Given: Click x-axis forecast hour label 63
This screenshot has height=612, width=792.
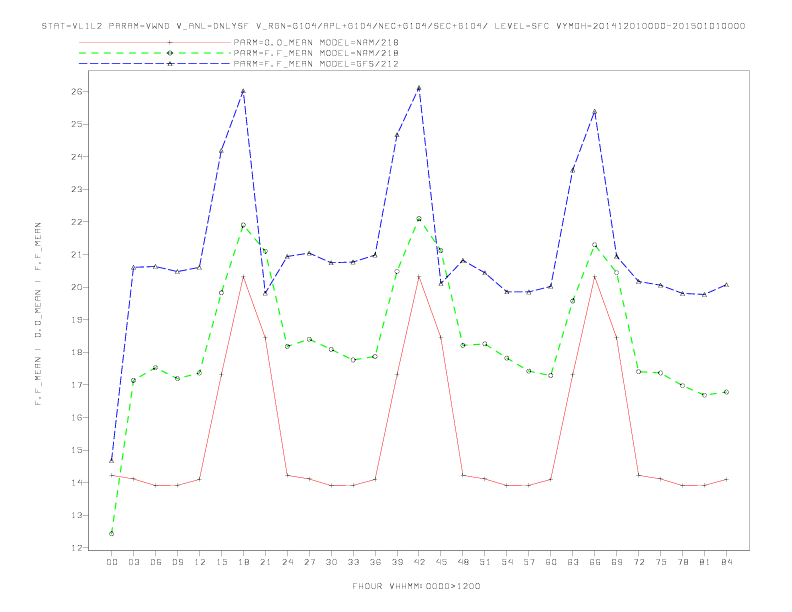Looking at the screenshot, I should (x=573, y=562).
